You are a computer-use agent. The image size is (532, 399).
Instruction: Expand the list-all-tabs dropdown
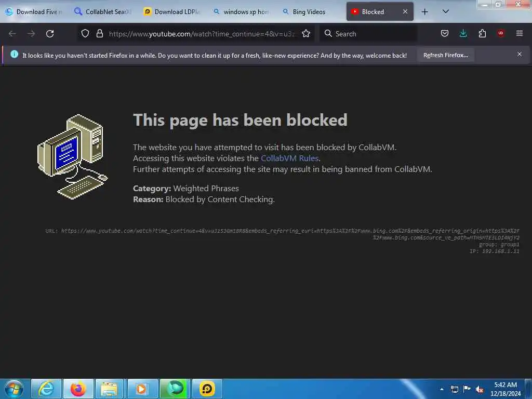coord(446,12)
